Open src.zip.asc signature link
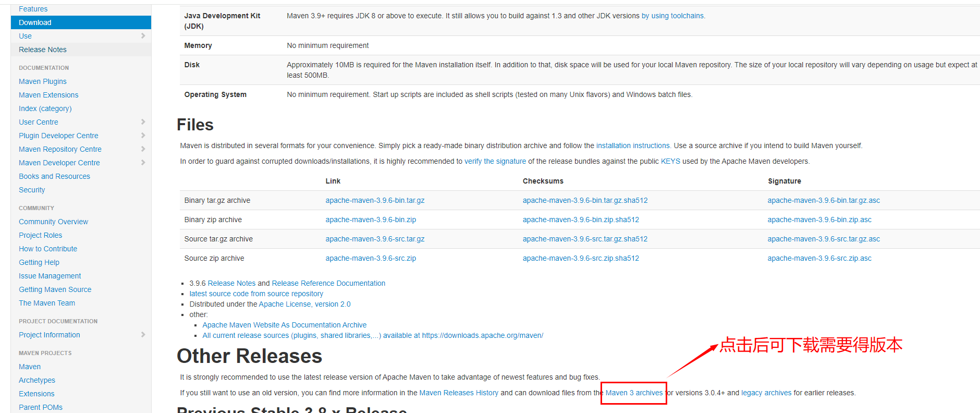980x413 pixels. click(x=819, y=258)
